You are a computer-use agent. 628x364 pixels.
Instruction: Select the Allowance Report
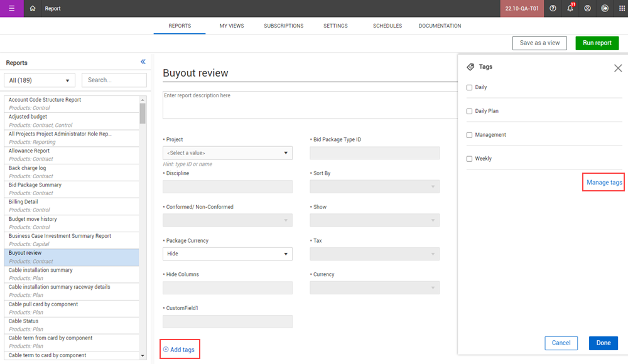coord(72,155)
